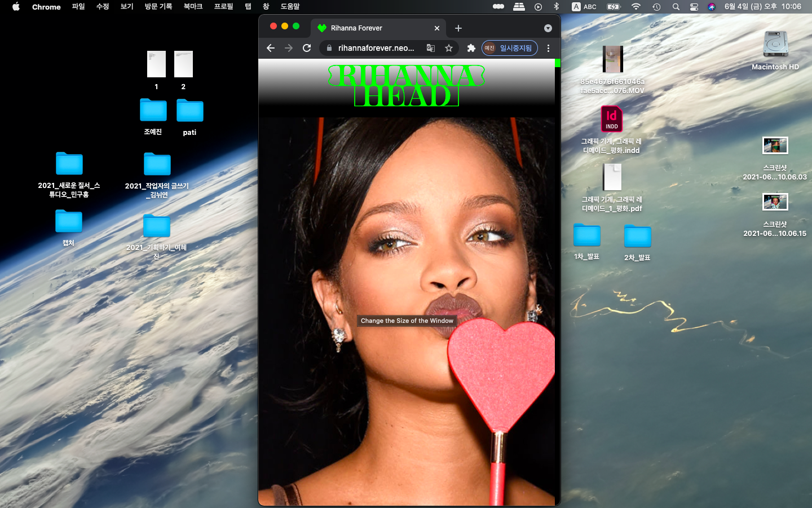
Task: Select the 평화.pdf document on desktop
Action: click(612, 177)
